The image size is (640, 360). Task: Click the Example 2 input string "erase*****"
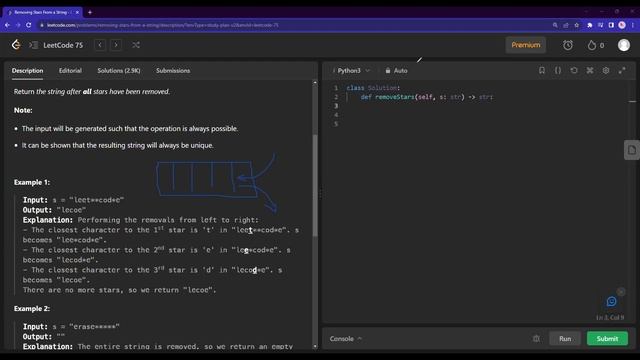click(x=94, y=327)
